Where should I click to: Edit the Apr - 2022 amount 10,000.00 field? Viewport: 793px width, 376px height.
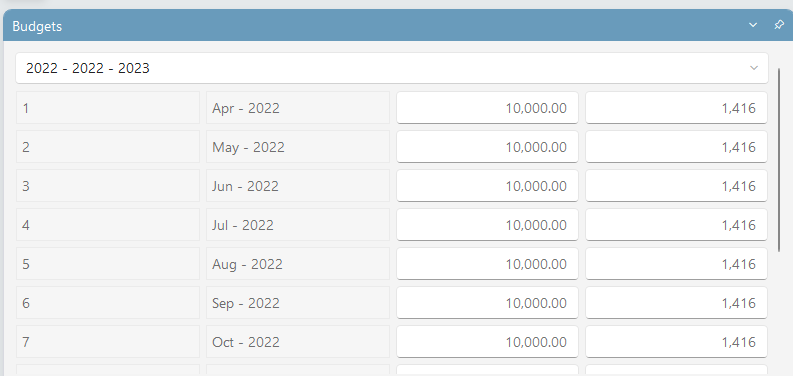point(487,108)
